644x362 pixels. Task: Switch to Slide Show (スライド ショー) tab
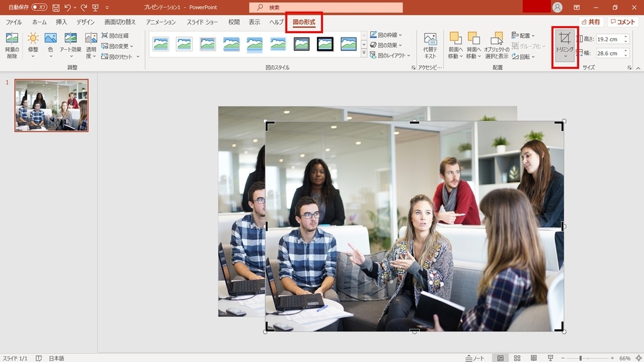tap(203, 22)
